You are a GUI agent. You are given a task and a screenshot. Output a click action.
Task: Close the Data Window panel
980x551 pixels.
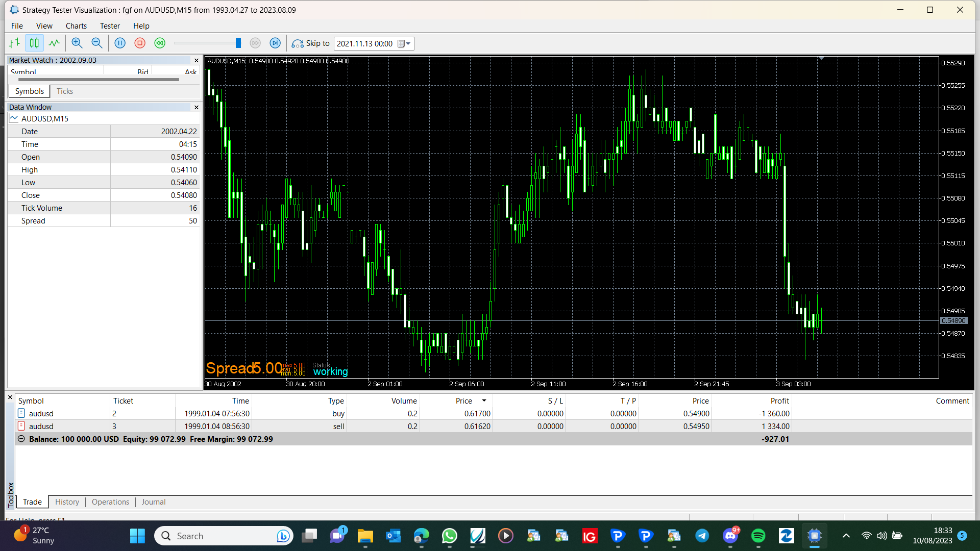(x=197, y=107)
